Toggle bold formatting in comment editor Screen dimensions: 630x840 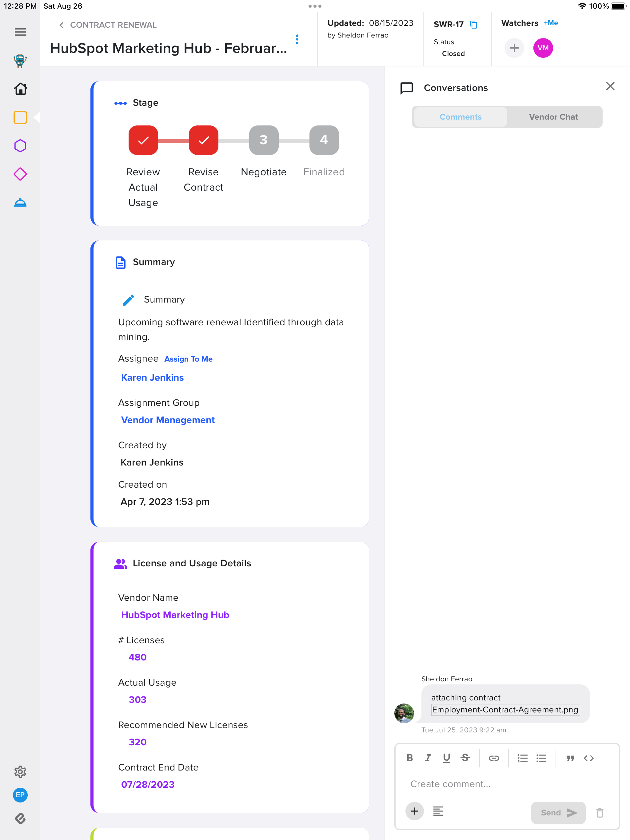pyautogui.click(x=410, y=758)
